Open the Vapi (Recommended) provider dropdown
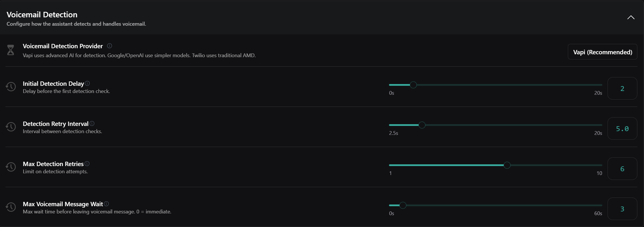The height and width of the screenshot is (227, 644). click(x=602, y=52)
